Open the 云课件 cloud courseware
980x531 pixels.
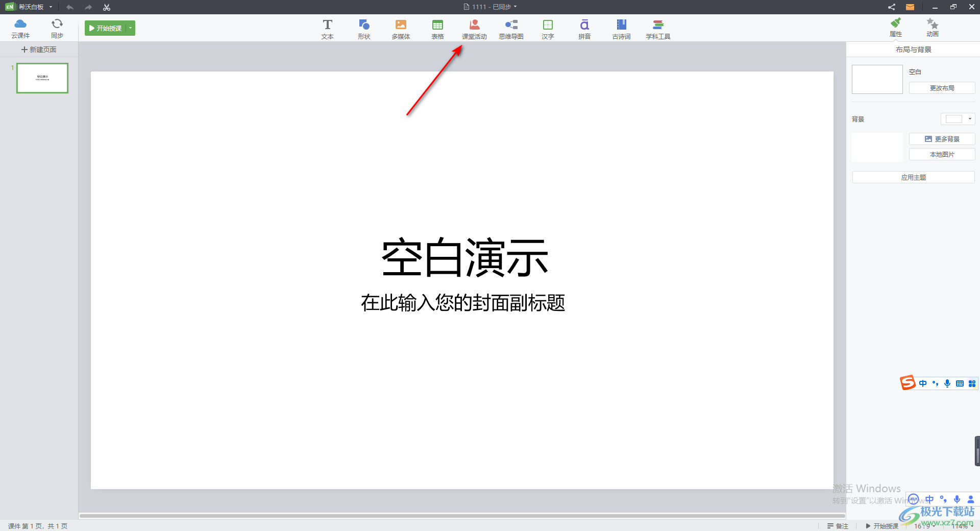point(20,29)
